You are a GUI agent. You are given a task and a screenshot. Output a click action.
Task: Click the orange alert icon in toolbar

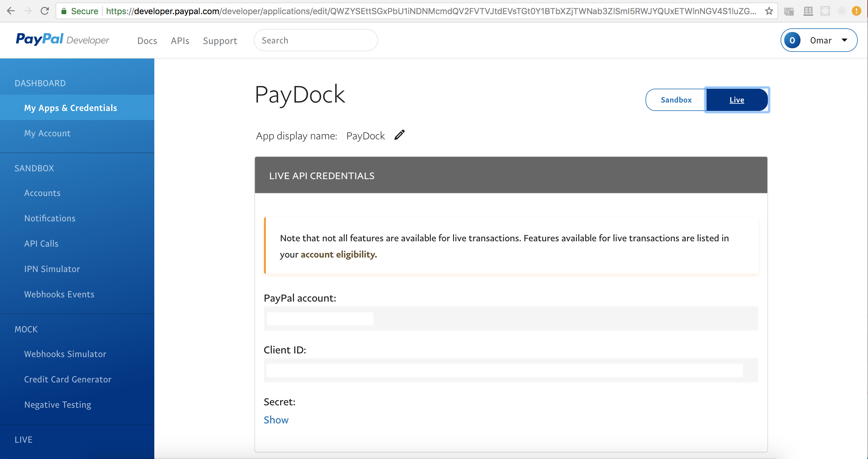click(856, 11)
